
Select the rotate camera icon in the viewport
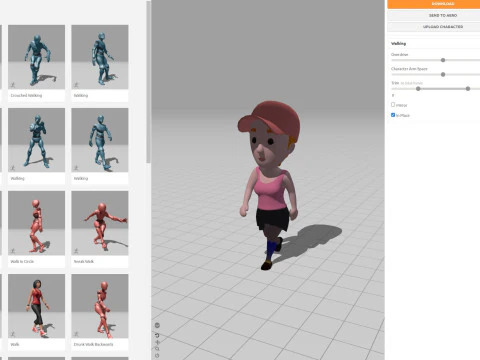(x=157, y=335)
